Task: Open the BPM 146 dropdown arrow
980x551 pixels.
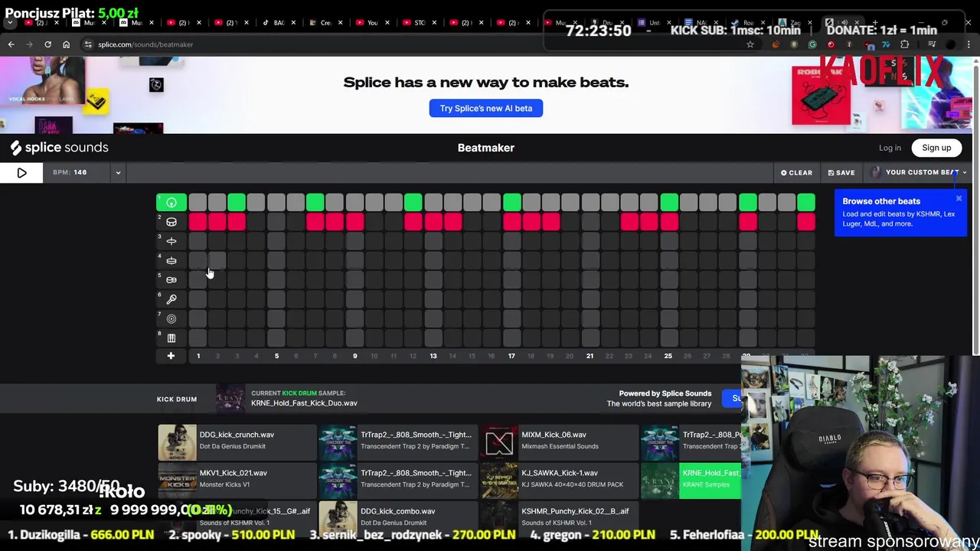Action: click(118, 173)
